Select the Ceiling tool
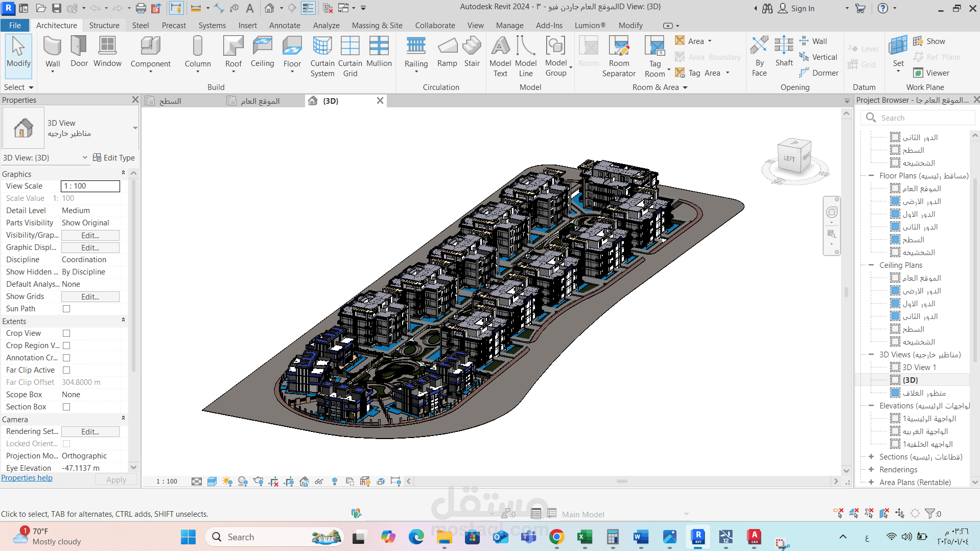Screen dimensions: 980x551 tap(262, 52)
